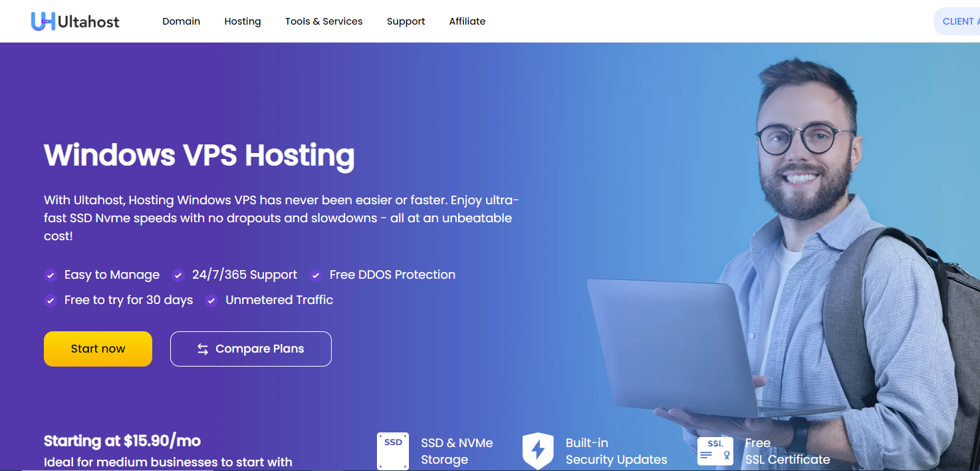This screenshot has width=980, height=471.
Task: Click the SSD storage icon
Action: [393, 451]
